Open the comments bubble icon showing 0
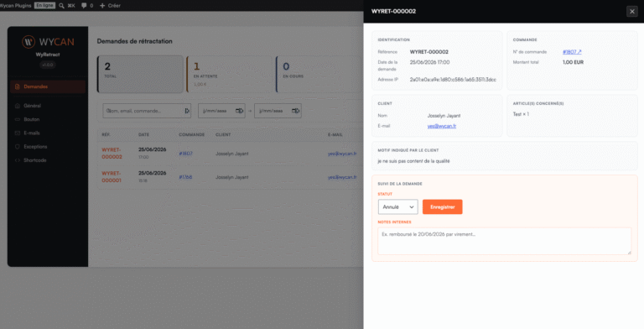Image resolution: width=644 pixels, height=329 pixels. click(x=84, y=5)
